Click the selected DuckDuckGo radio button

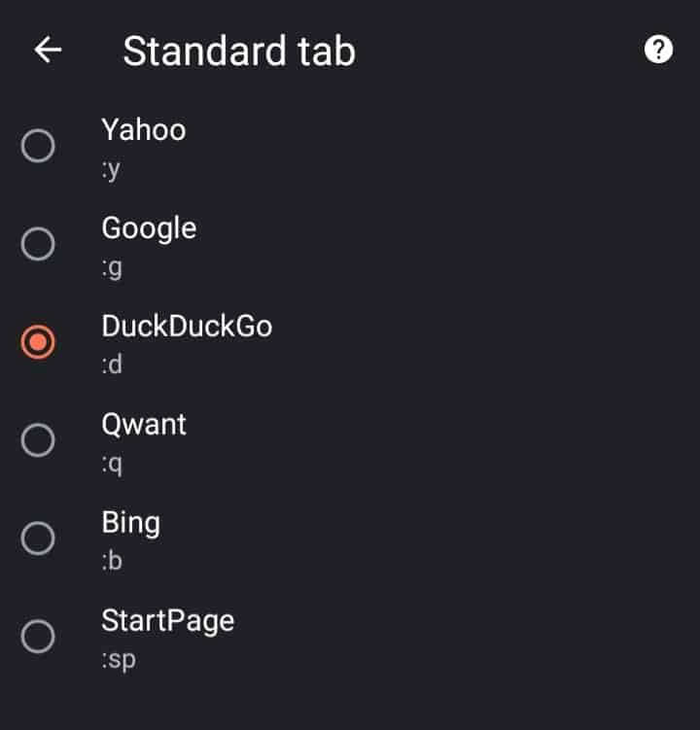click(38, 342)
